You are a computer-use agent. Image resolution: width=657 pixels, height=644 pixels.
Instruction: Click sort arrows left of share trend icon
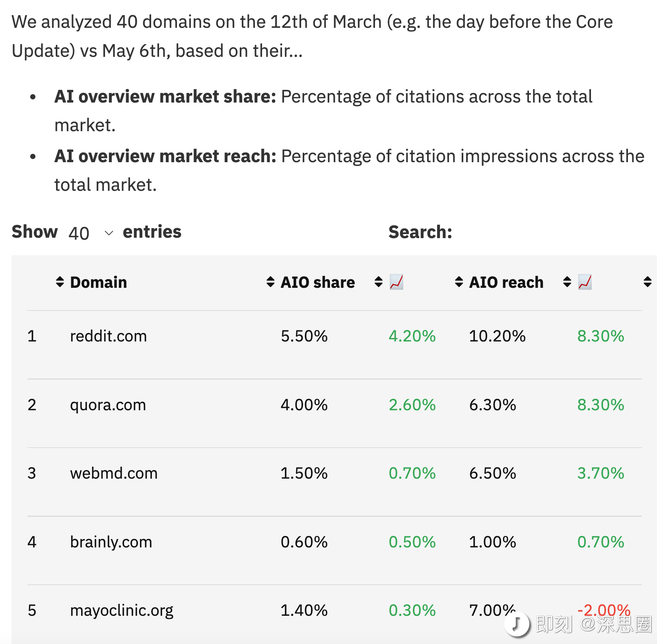pos(379,282)
